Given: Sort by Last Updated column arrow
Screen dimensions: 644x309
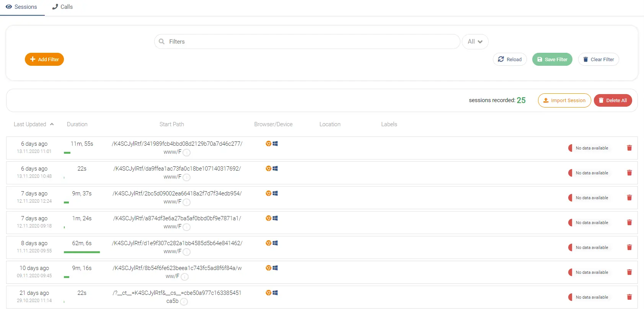Looking at the screenshot, I should point(52,124).
